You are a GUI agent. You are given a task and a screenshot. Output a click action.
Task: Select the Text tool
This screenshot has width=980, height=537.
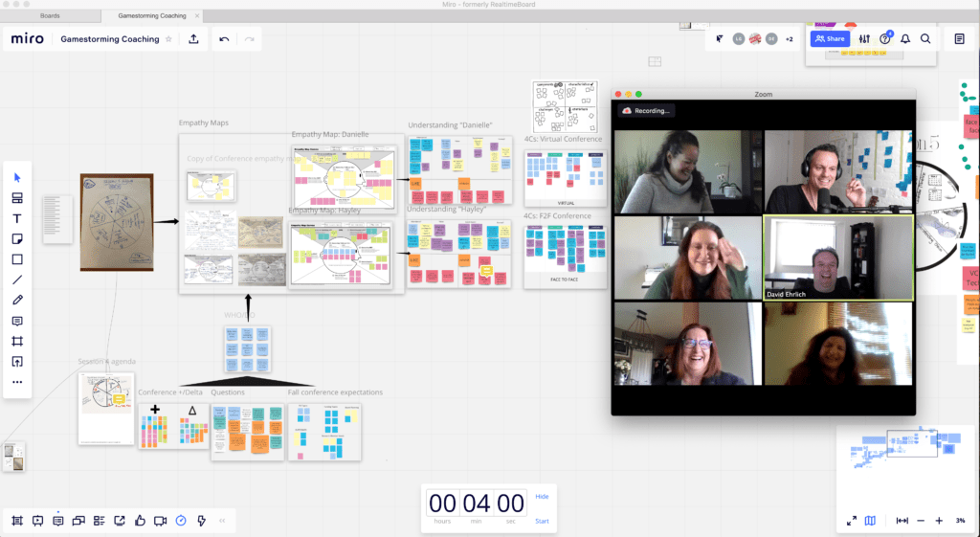click(17, 219)
